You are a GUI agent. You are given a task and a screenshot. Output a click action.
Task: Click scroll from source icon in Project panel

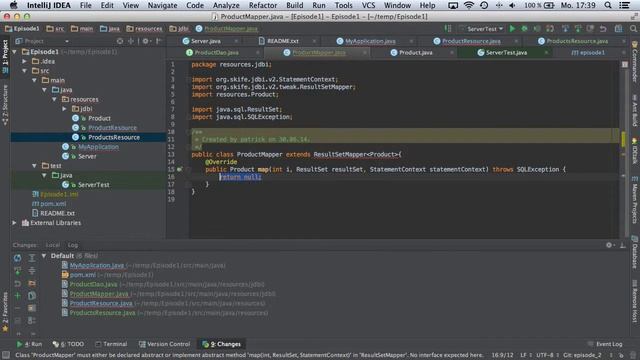[120, 41]
